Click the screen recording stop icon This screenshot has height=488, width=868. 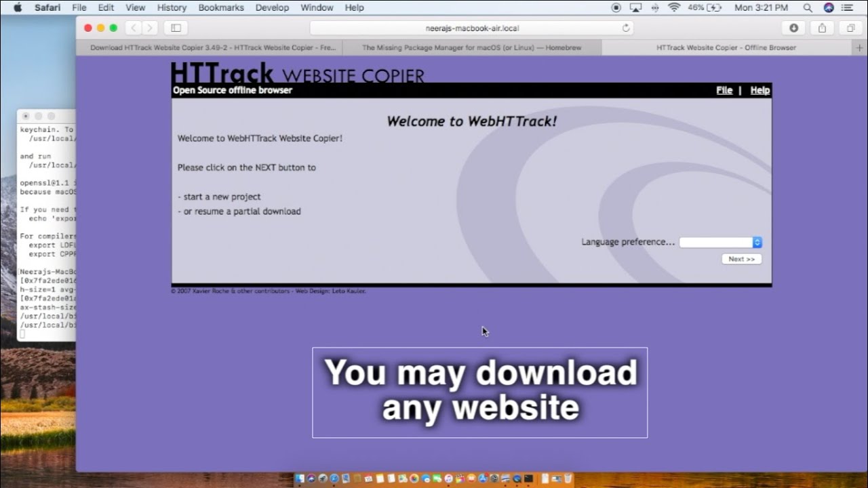click(616, 7)
